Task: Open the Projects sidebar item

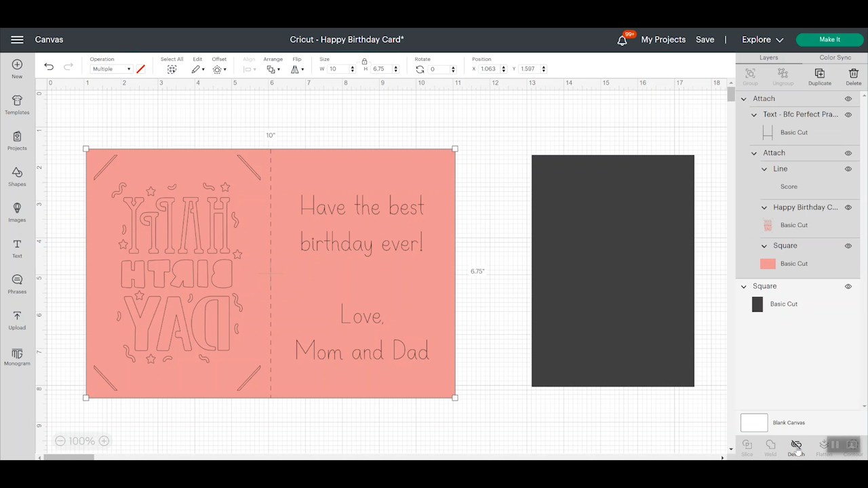Action: point(17,140)
